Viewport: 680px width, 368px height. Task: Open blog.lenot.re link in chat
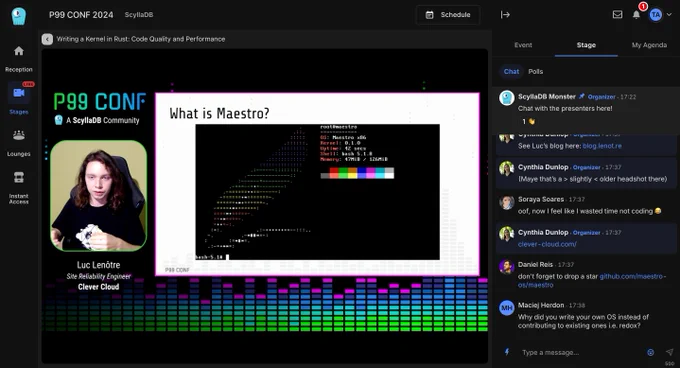pos(602,146)
